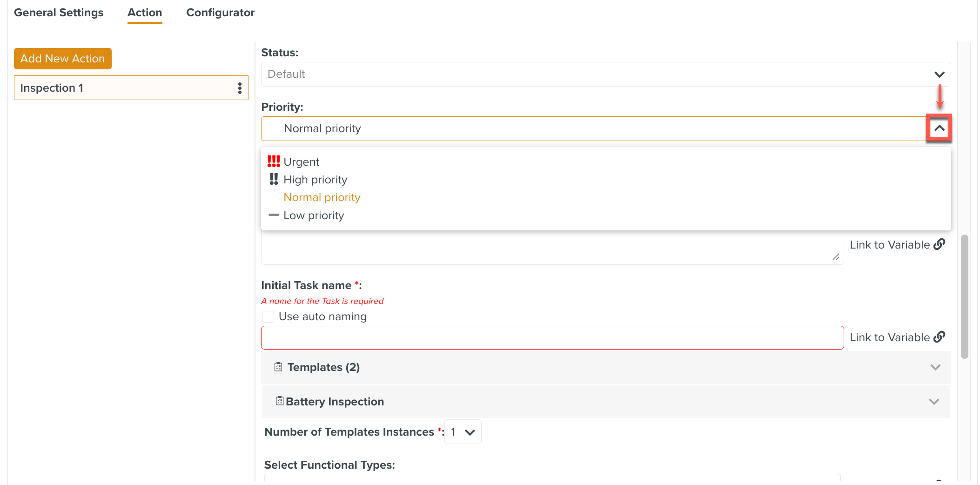Open the kebab menu on Inspection 1
This screenshot has width=980, height=485.
[241, 88]
